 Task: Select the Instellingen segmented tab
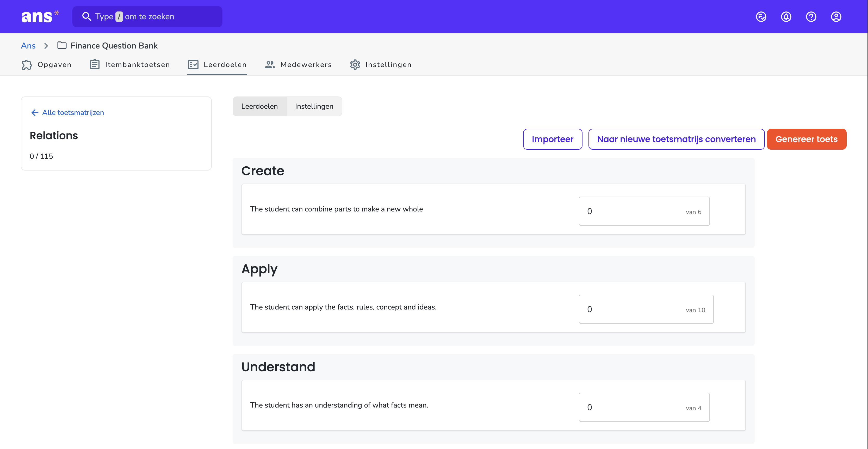(x=314, y=106)
